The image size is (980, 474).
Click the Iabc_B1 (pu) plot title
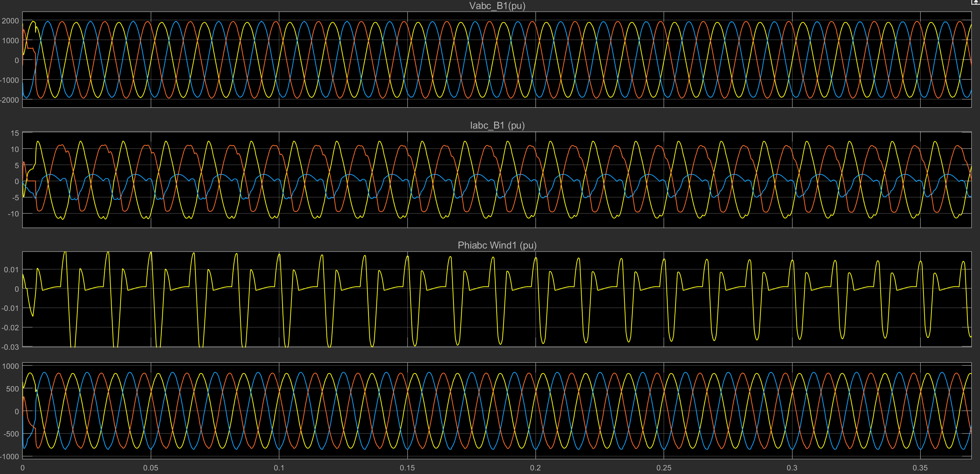[x=497, y=125]
